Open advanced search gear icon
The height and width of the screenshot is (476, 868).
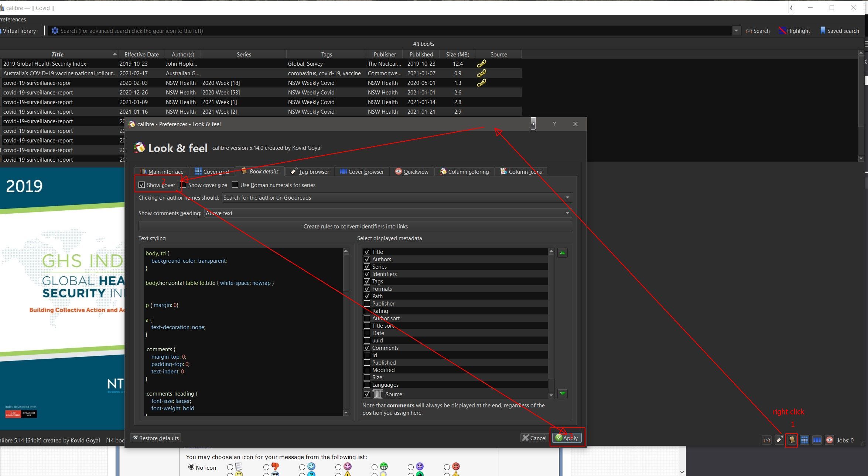pyautogui.click(x=55, y=31)
